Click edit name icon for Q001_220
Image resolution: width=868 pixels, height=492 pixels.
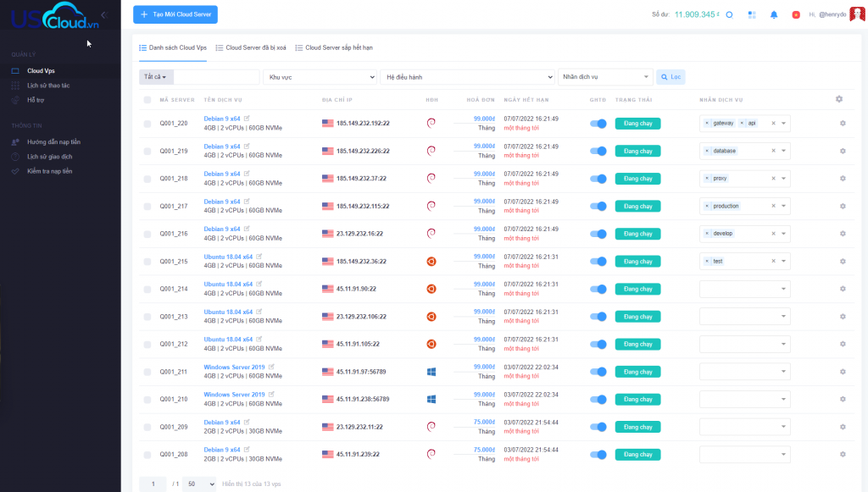[x=247, y=119]
